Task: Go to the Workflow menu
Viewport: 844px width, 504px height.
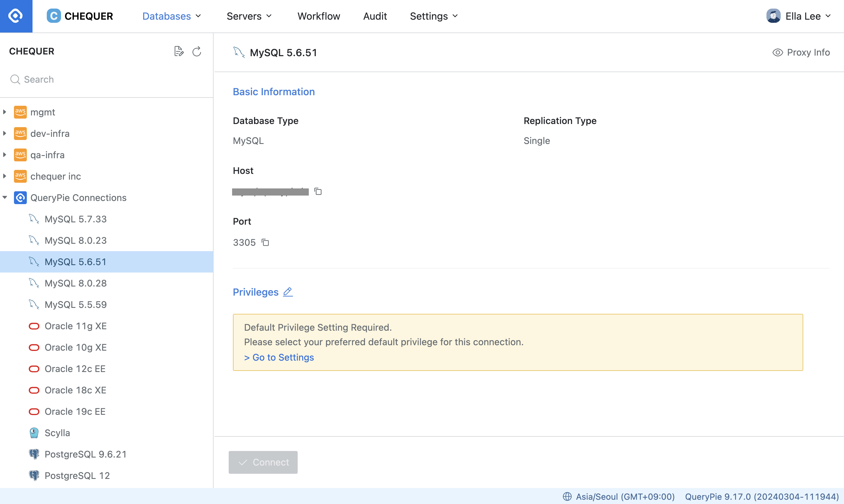Action: coord(318,16)
